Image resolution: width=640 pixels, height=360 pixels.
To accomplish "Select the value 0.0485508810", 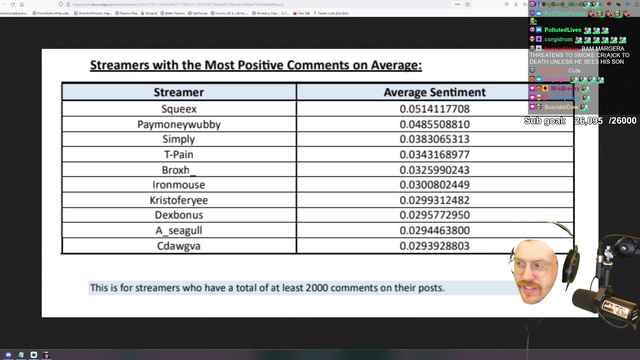I will [x=435, y=124].
